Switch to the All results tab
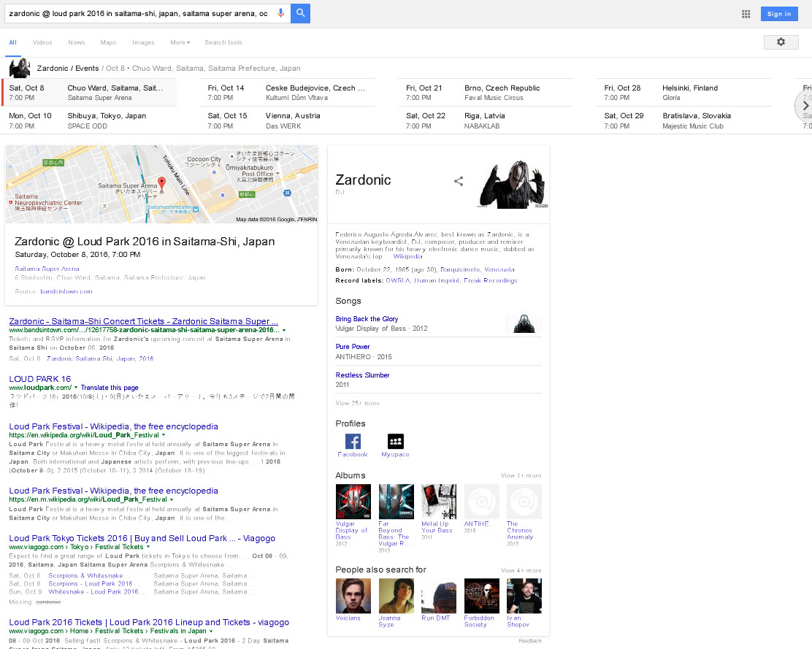 pos(13,42)
